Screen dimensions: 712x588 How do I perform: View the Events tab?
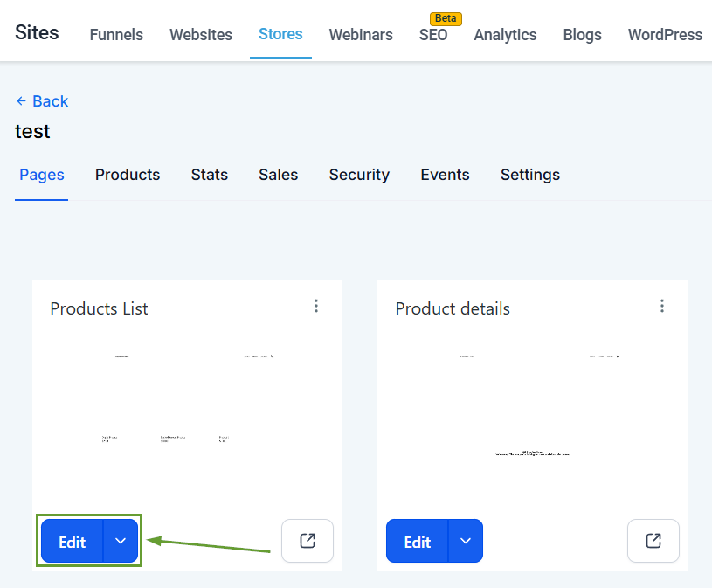(x=445, y=175)
